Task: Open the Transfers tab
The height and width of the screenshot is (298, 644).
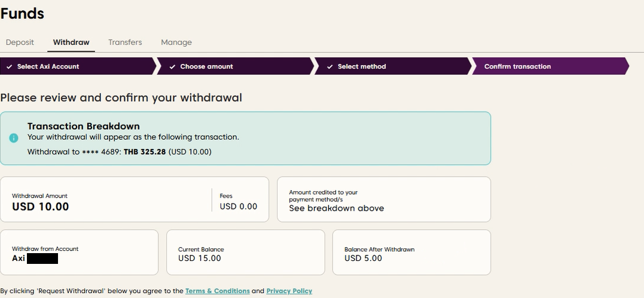Action: (x=125, y=42)
